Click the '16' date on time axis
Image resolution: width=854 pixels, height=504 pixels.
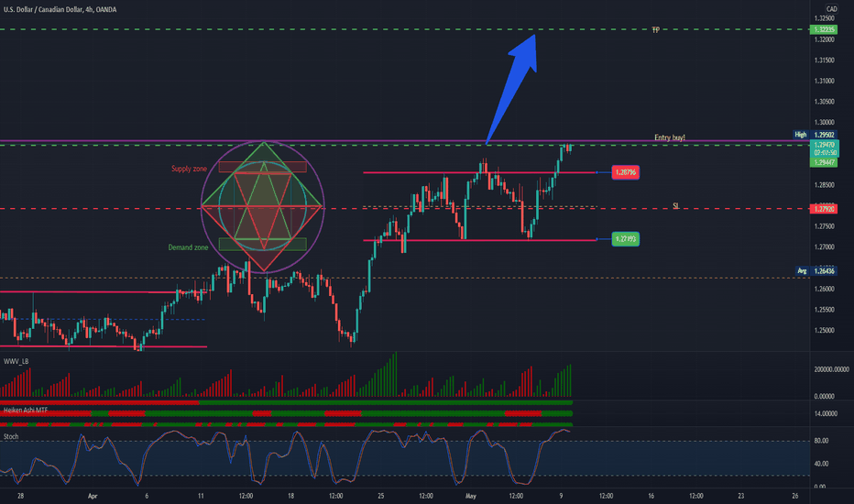point(651,497)
